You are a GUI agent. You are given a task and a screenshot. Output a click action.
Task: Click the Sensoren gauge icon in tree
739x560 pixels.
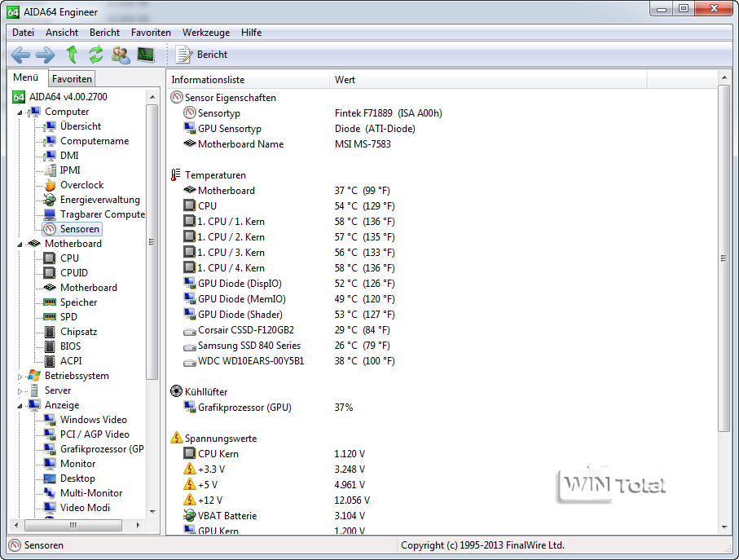pos(50,229)
